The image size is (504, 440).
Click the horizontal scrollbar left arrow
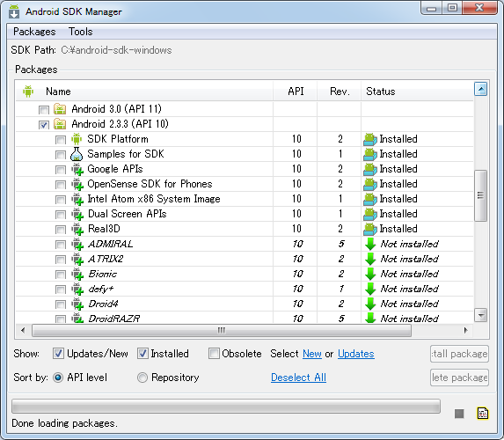[23, 330]
